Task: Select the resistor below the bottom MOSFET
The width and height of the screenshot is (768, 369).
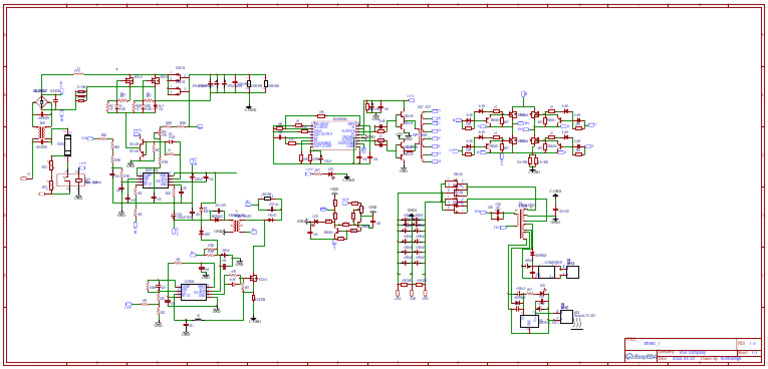Action: click(x=254, y=298)
